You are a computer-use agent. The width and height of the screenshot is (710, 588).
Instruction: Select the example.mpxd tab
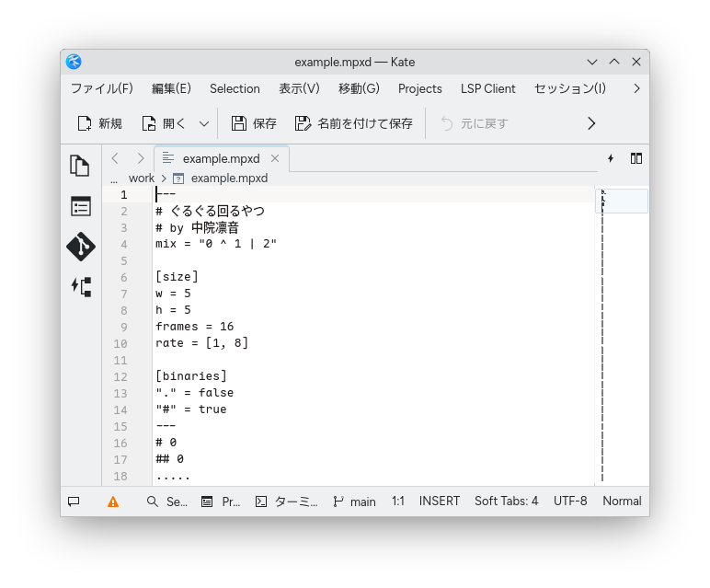221,158
